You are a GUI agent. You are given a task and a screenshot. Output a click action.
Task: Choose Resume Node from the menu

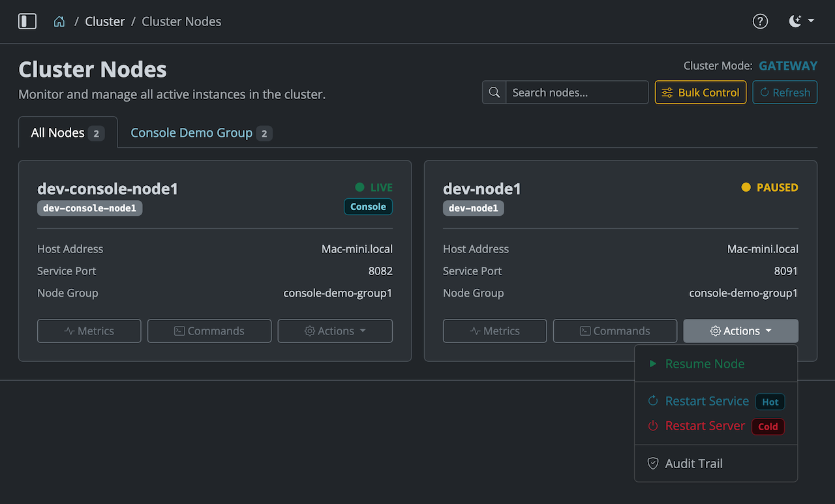tap(716, 364)
